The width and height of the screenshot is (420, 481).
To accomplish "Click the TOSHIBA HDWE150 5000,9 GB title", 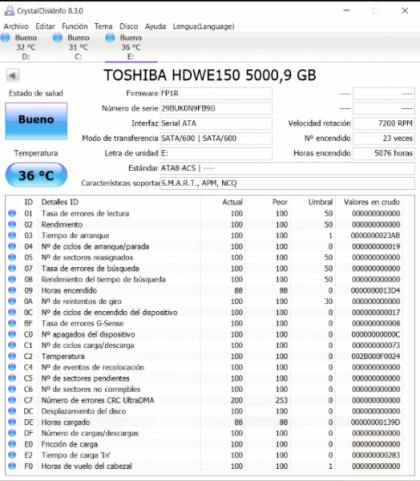I will 210,76.
